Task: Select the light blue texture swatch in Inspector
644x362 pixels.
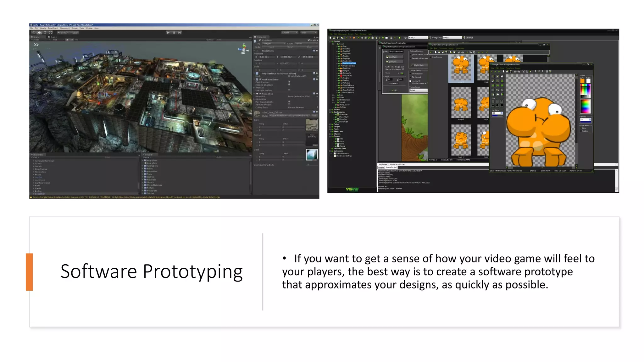Action: [x=312, y=154]
